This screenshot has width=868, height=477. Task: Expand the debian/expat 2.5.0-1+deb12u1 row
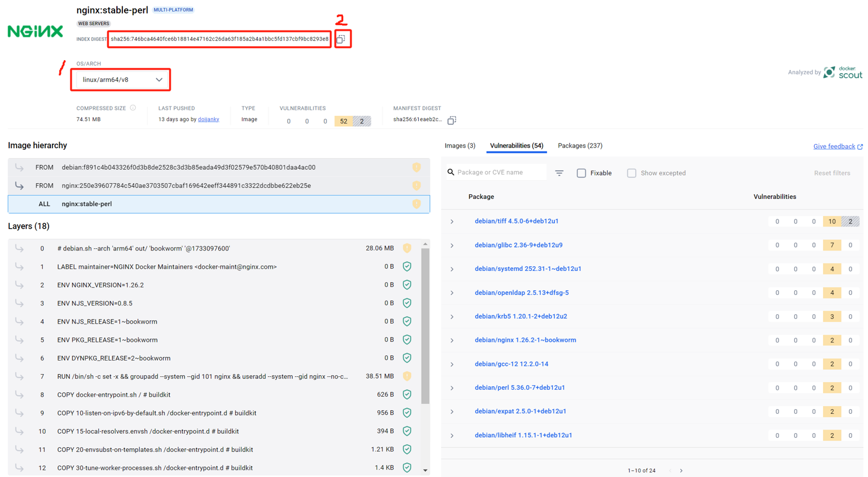click(452, 412)
